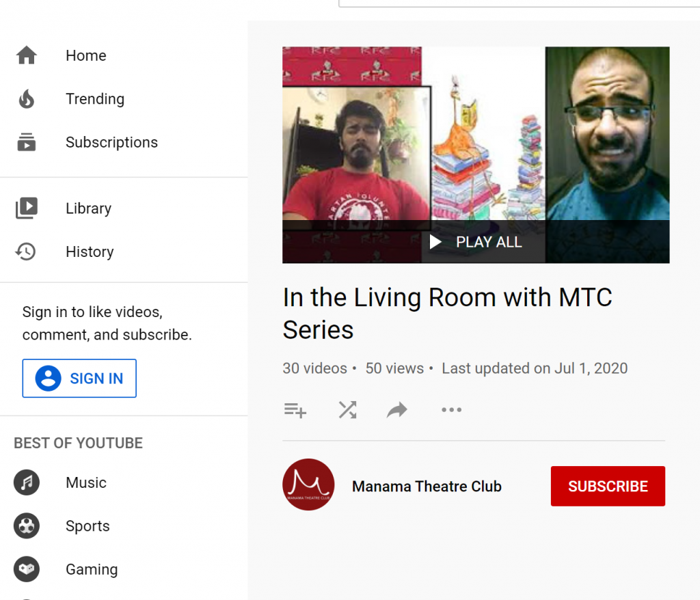This screenshot has width=700, height=600.
Task: Select Sports under Best of YouTube
Action: point(87,526)
